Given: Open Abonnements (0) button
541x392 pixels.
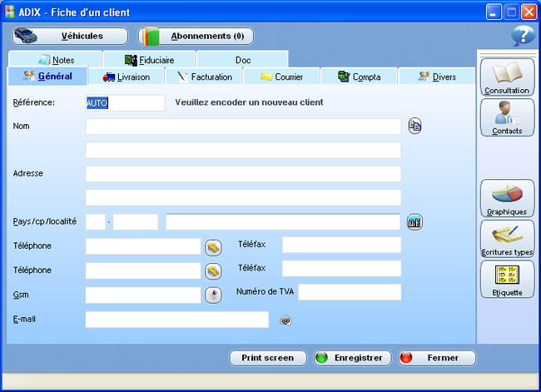Looking at the screenshot, I should (x=196, y=36).
